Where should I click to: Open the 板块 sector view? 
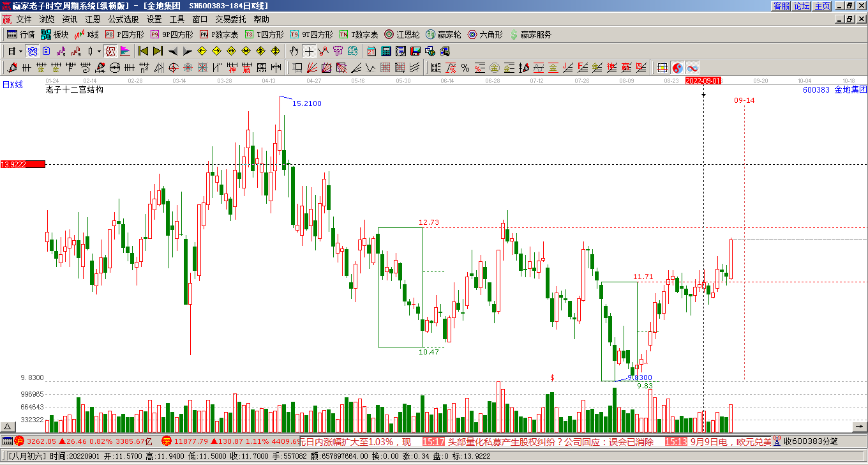coord(54,34)
